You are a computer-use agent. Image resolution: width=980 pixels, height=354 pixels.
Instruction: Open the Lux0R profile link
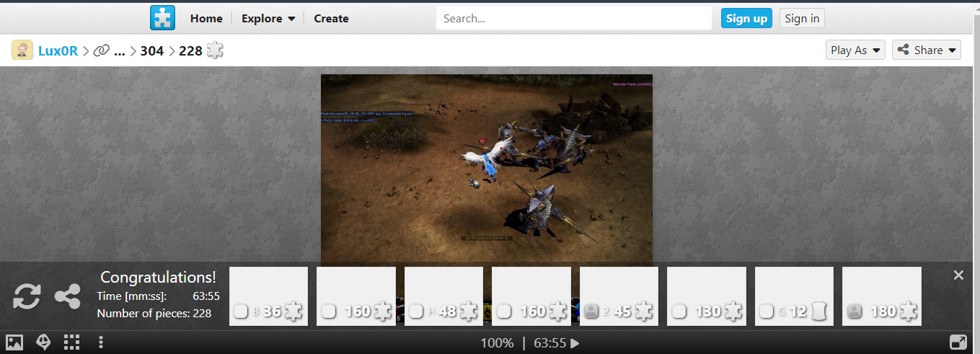click(58, 50)
